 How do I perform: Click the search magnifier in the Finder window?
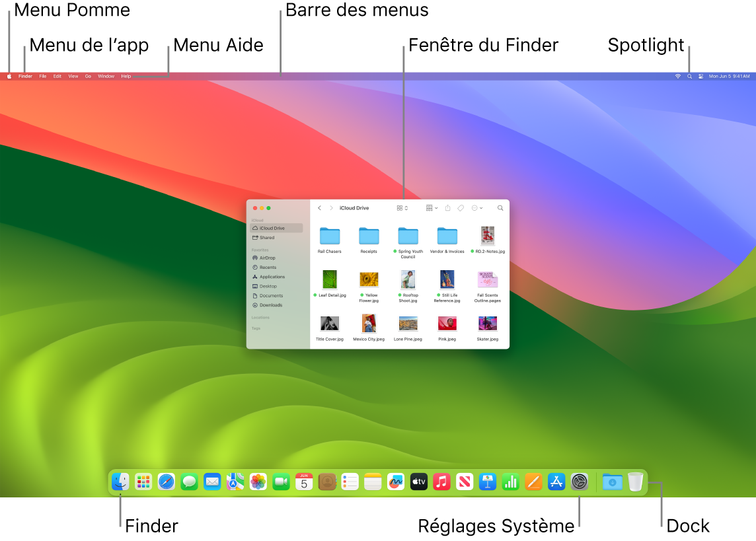pos(500,207)
